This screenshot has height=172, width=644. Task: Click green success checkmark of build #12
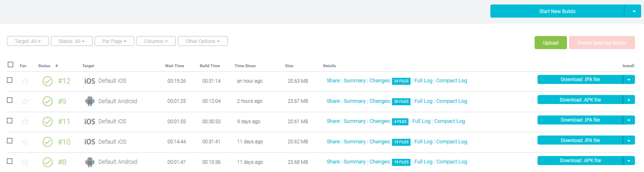coord(48,81)
